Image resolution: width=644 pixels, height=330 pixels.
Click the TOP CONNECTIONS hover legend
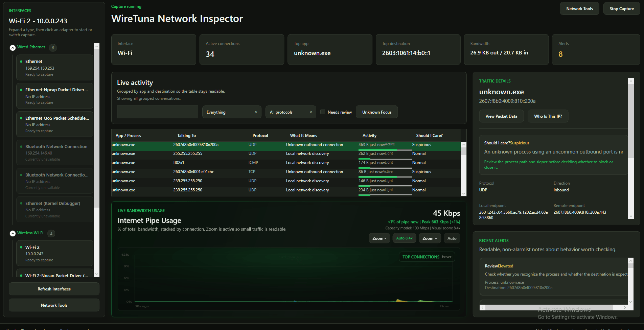click(x=427, y=257)
